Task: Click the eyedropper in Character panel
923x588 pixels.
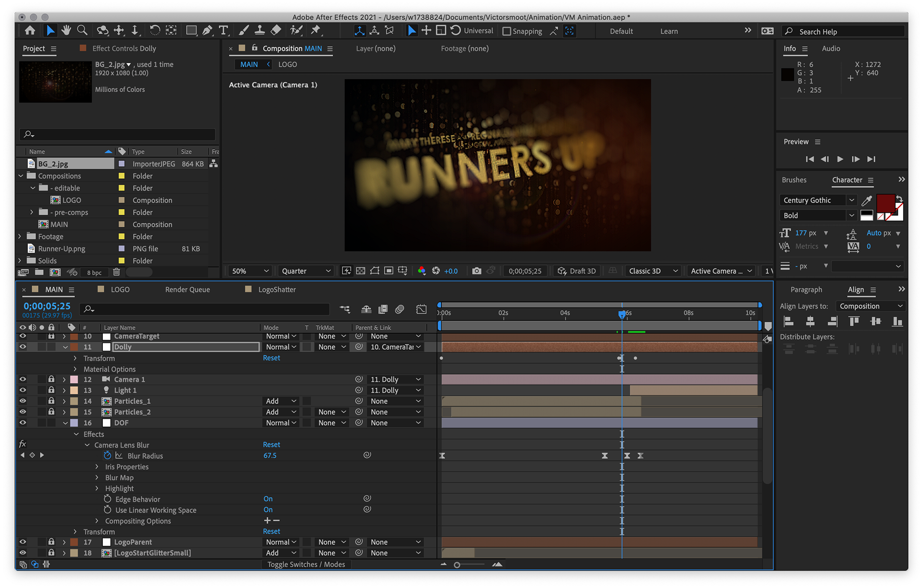Action: click(867, 200)
